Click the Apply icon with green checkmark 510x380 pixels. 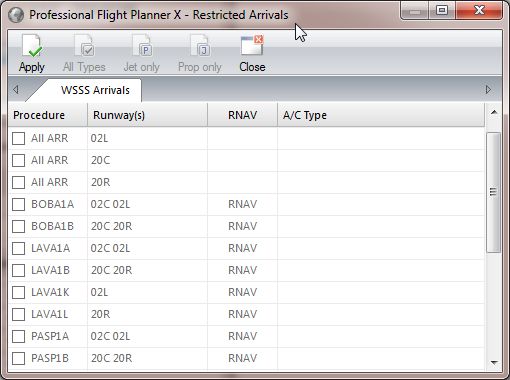[32, 47]
